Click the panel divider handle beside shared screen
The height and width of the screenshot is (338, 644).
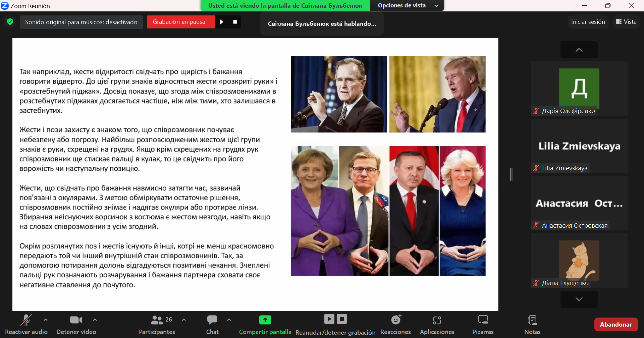click(511, 174)
